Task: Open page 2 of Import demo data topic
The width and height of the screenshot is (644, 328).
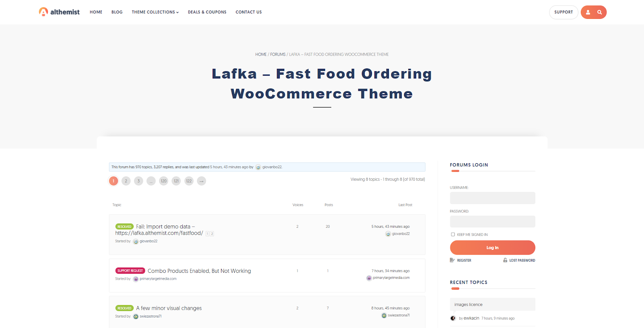Action: point(212,234)
